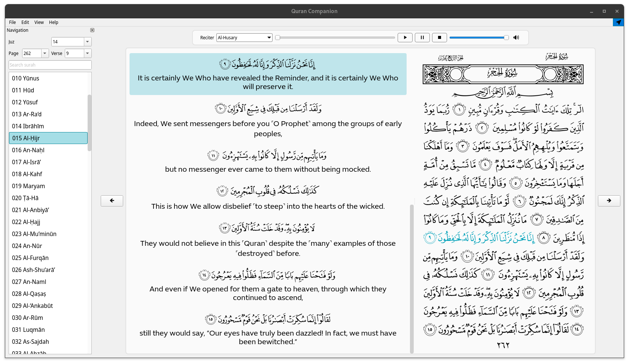Select surah 025 Al-Furqān
The width and height of the screenshot is (629, 364).
[x=48, y=258]
